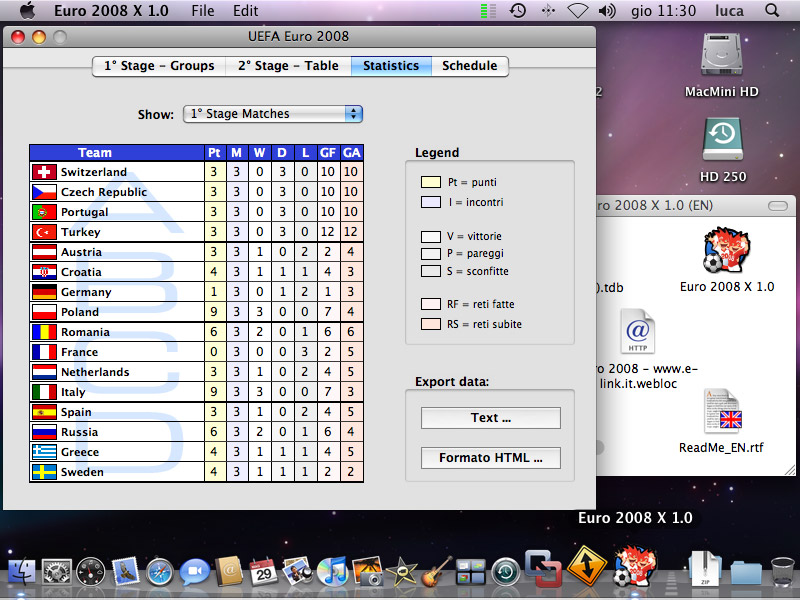Viewport: 800px width, 600px height.
Task: Click the Euro 2008 X mascot Dock icon
Action: [634, 565]
